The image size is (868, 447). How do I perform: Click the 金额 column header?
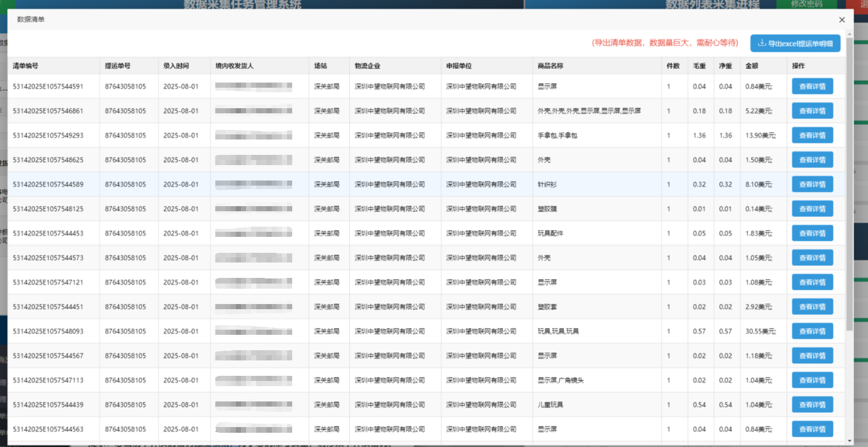[x=752, y=66]
